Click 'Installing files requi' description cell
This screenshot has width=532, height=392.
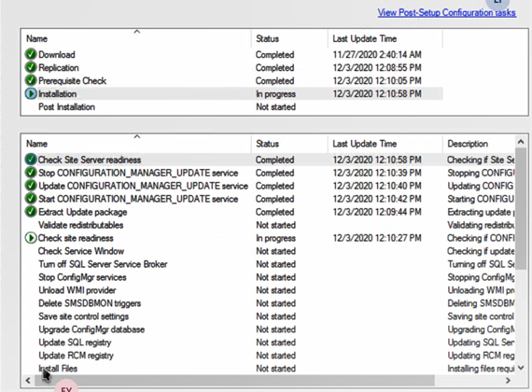pos(481,369)
